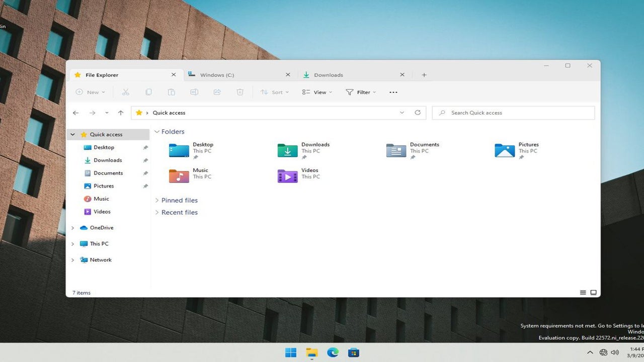This screenshot has height=362, width=644.
Task: Unpin Pictures from Quick access
Action: point(145,186)
